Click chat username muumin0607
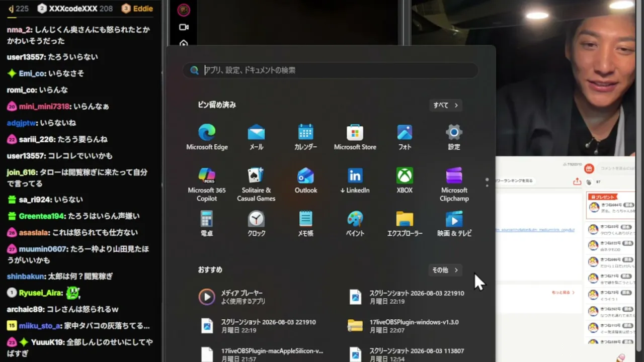Image resolution: width=644 pixels, height=362 pixels. tap(42, 249)
